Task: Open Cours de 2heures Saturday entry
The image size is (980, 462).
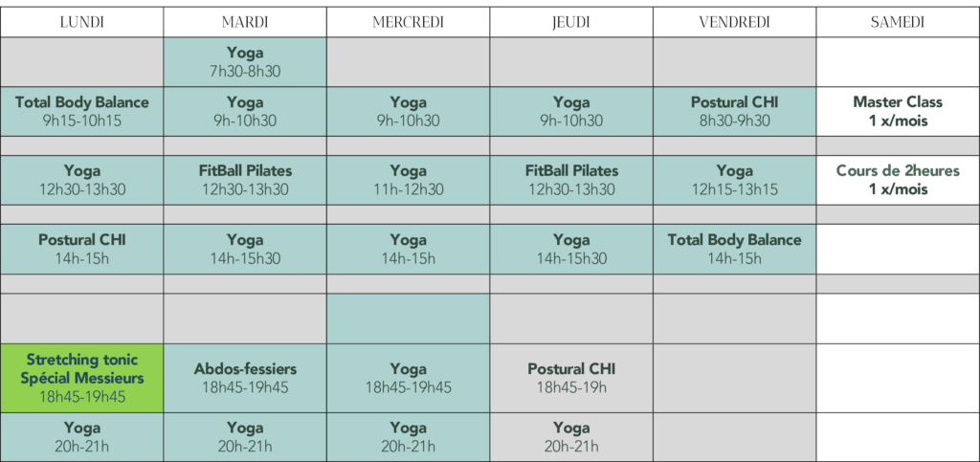Action: (898, 181)
